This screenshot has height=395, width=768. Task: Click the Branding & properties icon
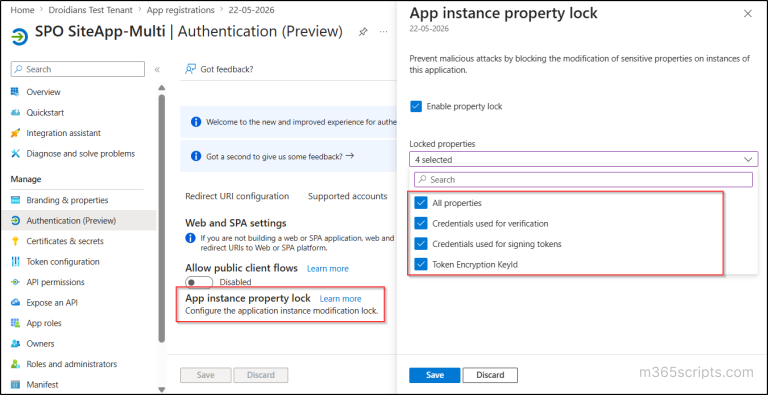[x=15, y=200]
